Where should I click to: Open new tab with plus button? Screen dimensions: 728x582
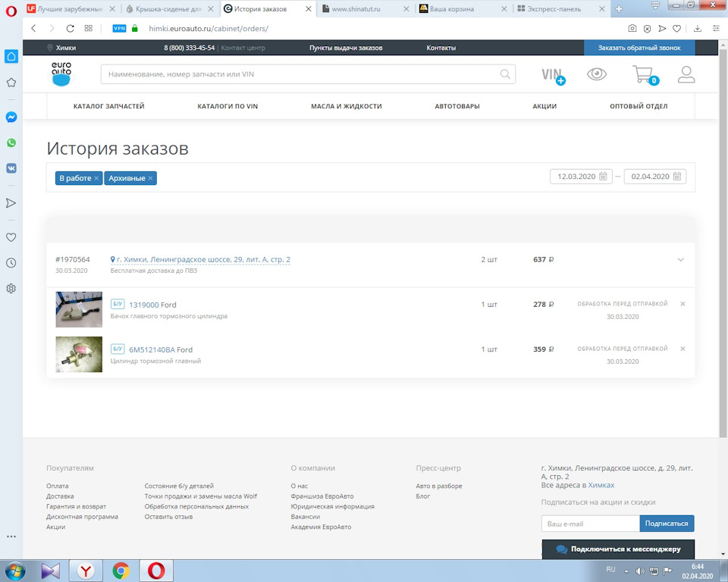619,9
